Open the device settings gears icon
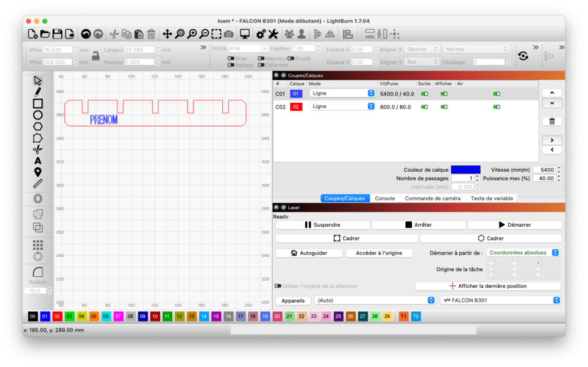This screenshot has width=588, height=367. click(260, 34)
